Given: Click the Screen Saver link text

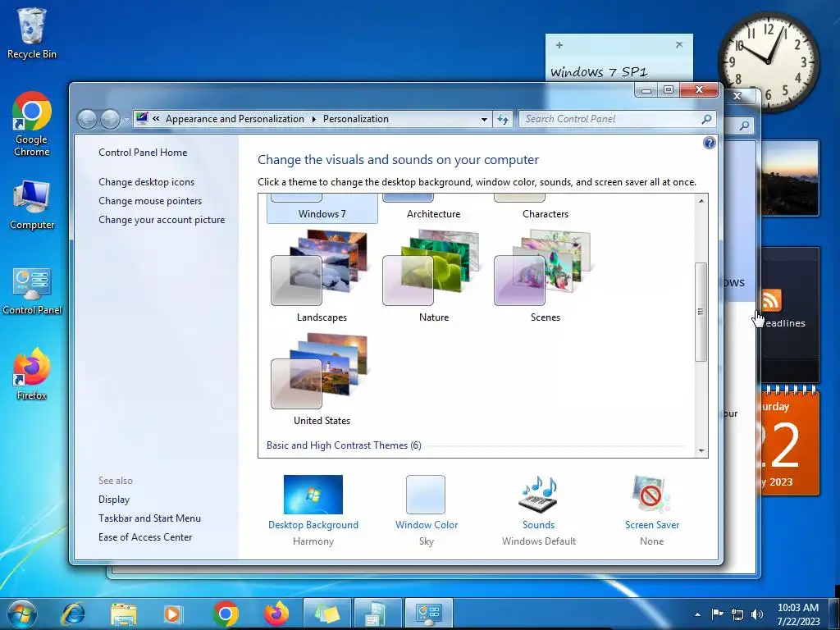Looking at the screenshot, I should pos(651,525).
